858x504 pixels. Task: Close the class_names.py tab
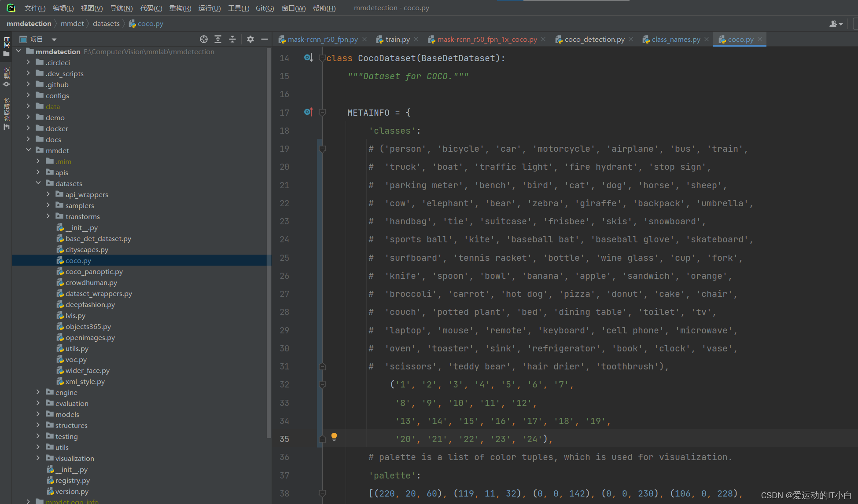coord(707,40)
